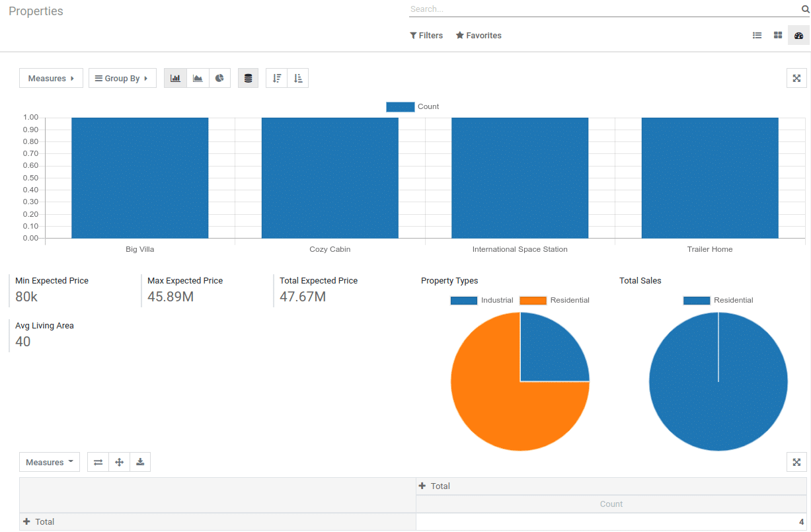The width and height of the screenshot is (811, 532).
Task: Sort bars in descending order
Action: point(276,78)
